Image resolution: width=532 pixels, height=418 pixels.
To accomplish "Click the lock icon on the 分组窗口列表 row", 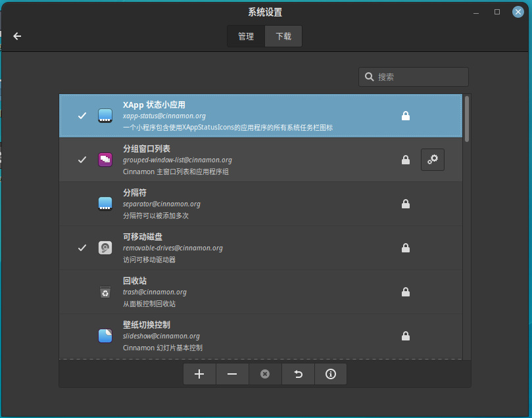I will [x=406, y=160].
